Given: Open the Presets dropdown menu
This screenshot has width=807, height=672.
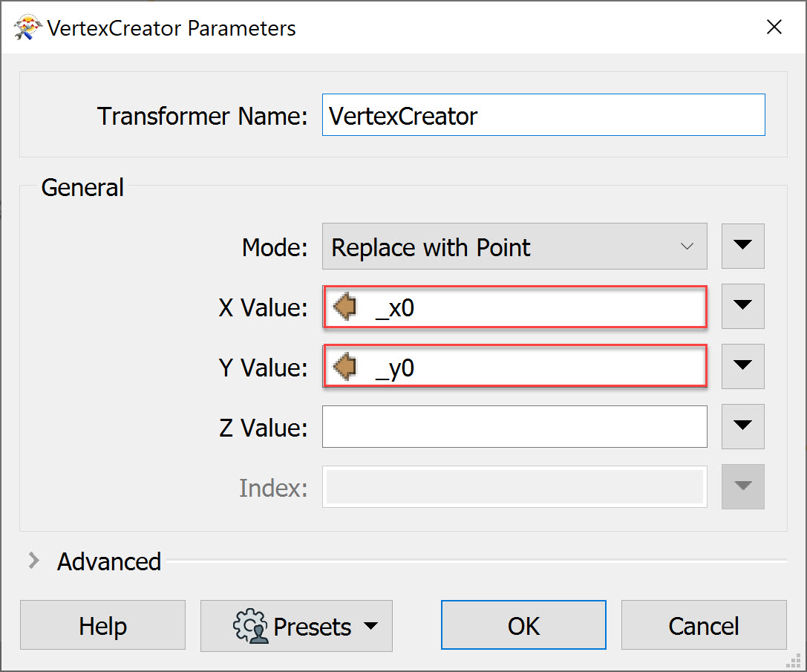Looking at the screenshot, I should [x=296, y=626].
